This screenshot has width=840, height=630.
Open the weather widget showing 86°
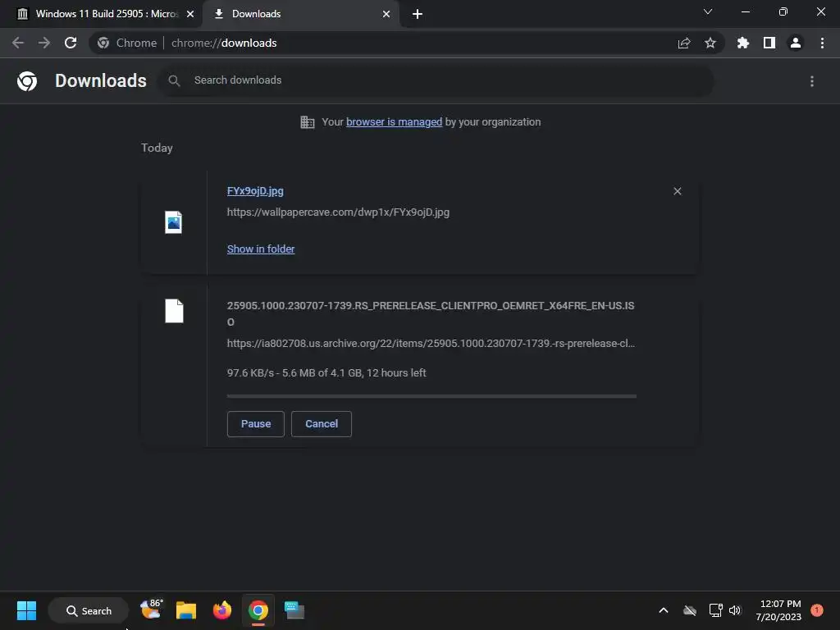pos(151,610)
